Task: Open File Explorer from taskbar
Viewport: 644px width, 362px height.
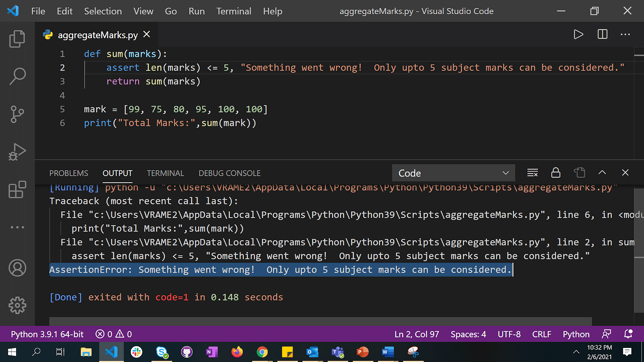Action: point(86,352)
